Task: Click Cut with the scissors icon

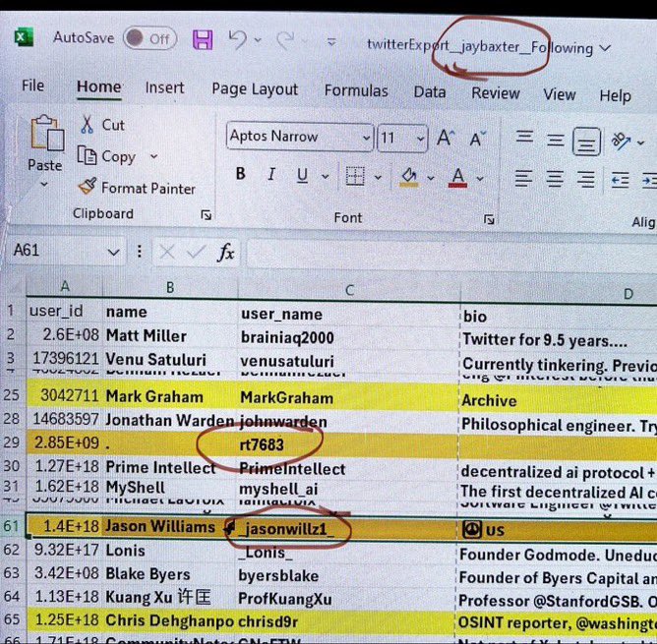Action: [x=102, y=125]
